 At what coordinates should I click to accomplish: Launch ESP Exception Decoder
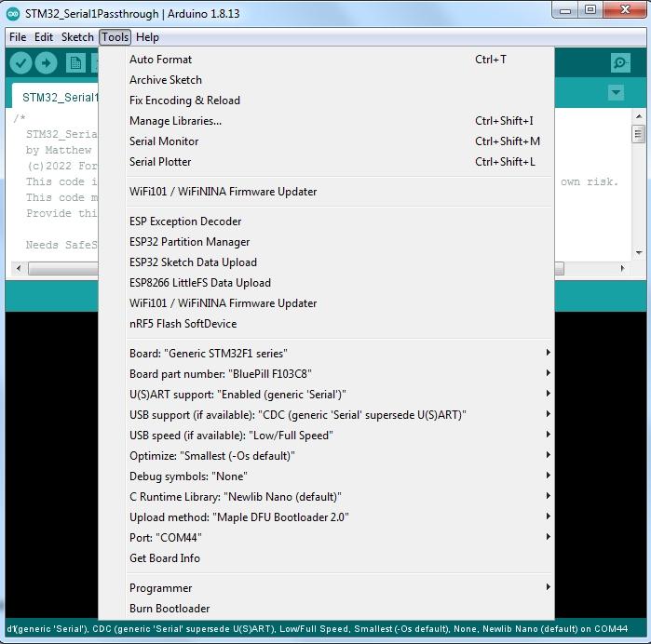[x=326, y=221]
